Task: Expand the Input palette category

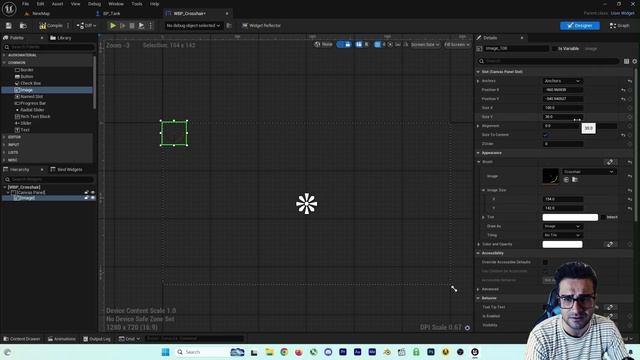Action: pyautogui.click(x=4, y=145)
